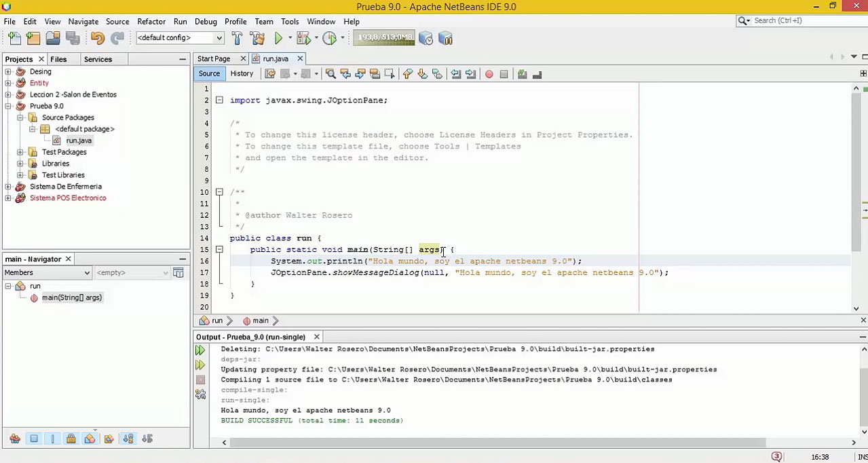Click the Undo arrow in toolbar
Image resolution: width=868 pixels, height=463 pixels.
[x=97, y=39]
